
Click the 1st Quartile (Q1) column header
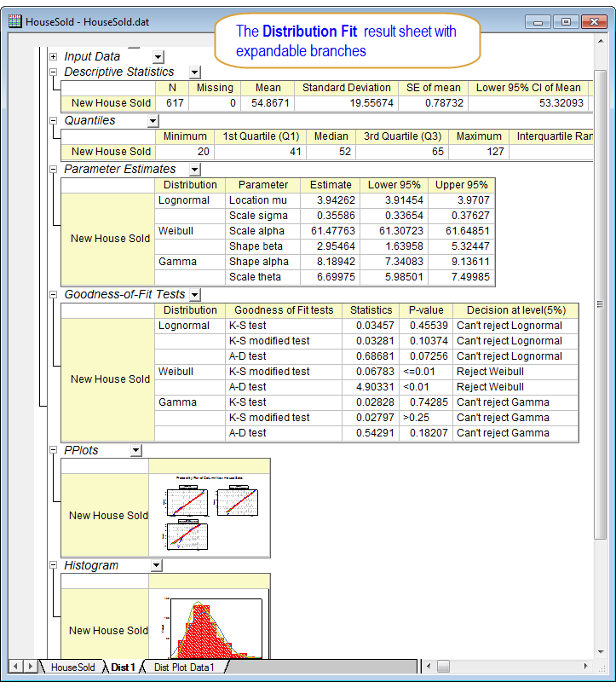coord(261,136)
